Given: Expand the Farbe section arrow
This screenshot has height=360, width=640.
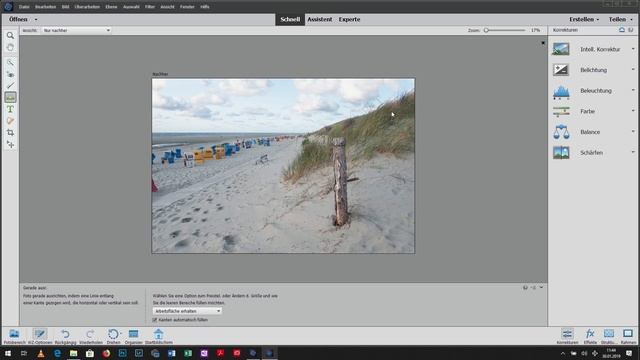Looking at the screenshot, I should click(633, 111).
